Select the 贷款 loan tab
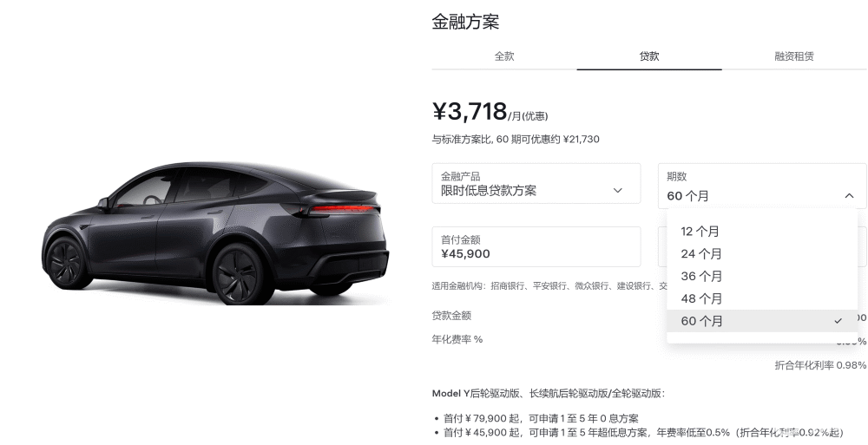The height and width of the screenshot is (445, 868). click(648, 56)
